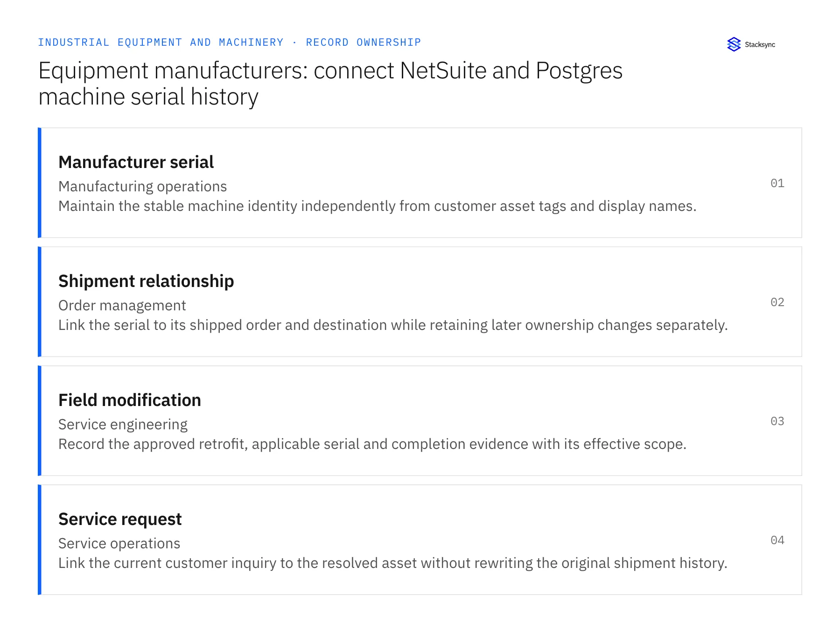The width and height of the screenshot is (840, 630).
Task: Select the 'Service request' heading
Action: point(120,519)
